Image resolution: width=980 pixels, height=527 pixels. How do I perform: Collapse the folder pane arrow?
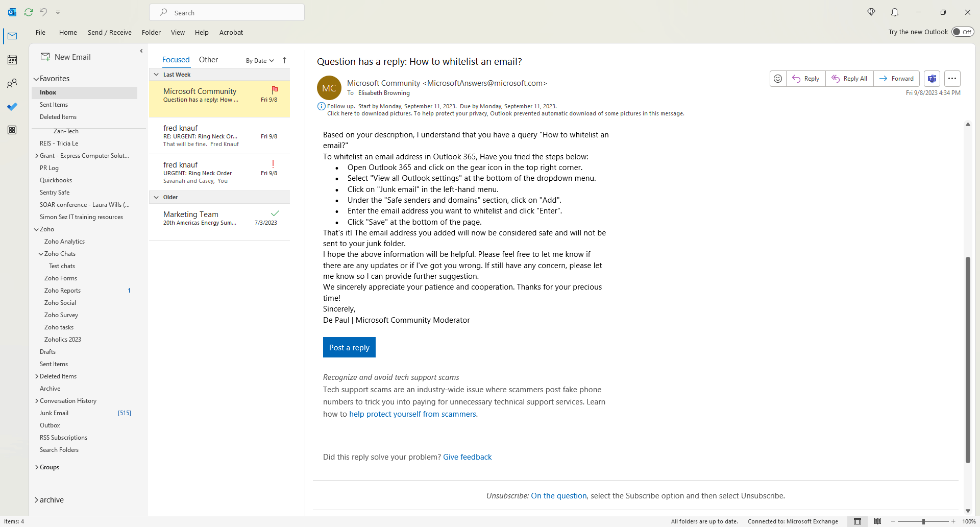coord(141,51)
